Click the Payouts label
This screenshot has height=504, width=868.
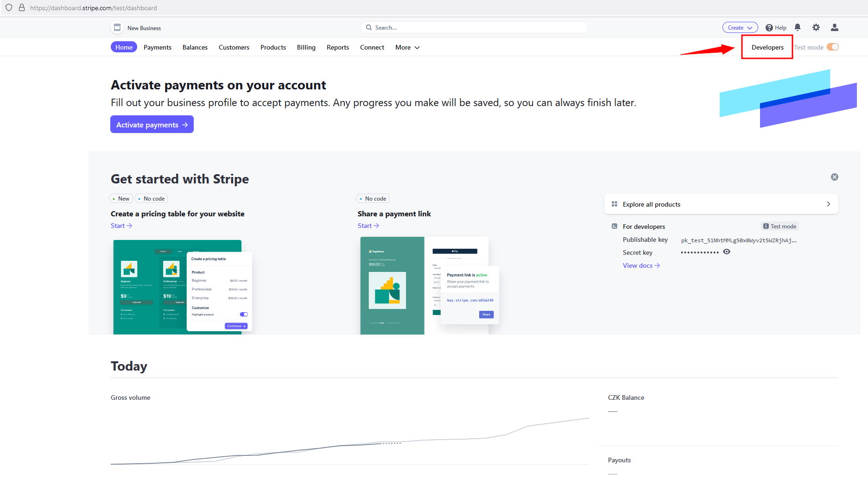click(x=619, y=460)
